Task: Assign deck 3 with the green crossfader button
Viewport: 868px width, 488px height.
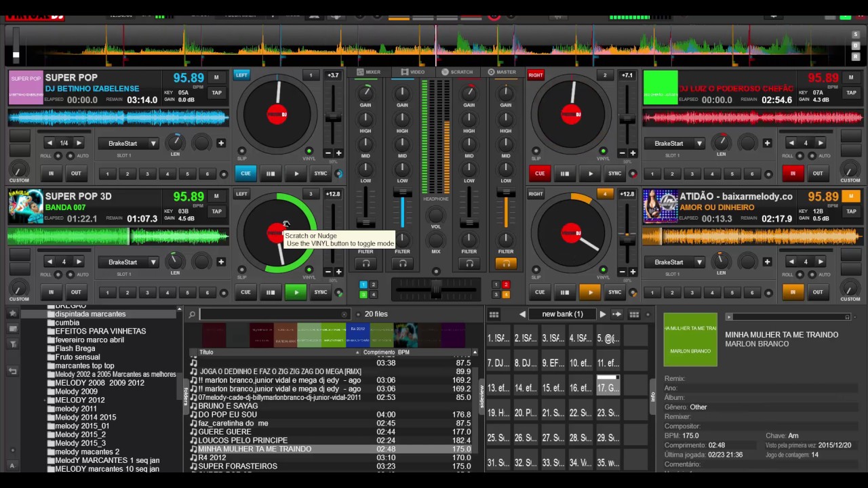Action: [x=363, y=295]
